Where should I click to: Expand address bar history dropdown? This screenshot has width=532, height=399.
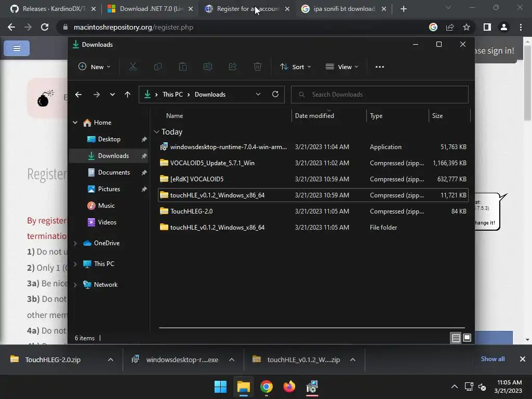point(258,95)
